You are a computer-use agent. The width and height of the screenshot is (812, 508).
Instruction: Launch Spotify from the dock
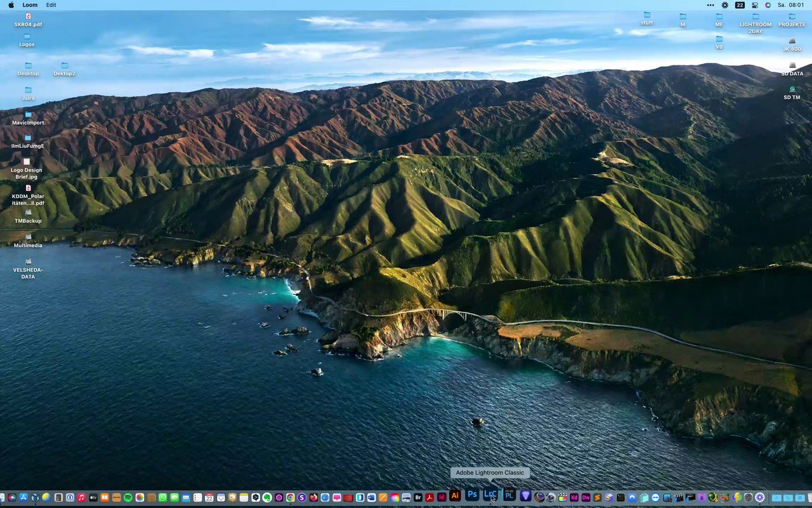128,498
